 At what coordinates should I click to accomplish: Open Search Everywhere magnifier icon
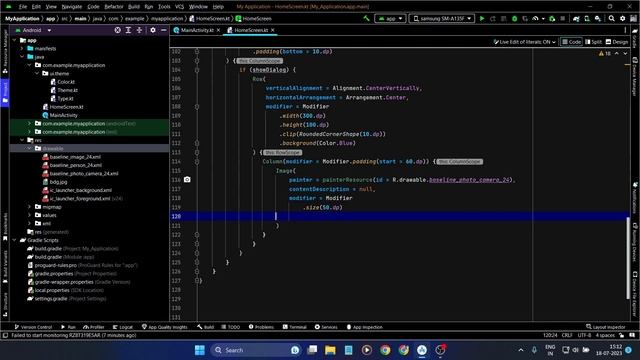pyautogui.click(x=611, y=18)
